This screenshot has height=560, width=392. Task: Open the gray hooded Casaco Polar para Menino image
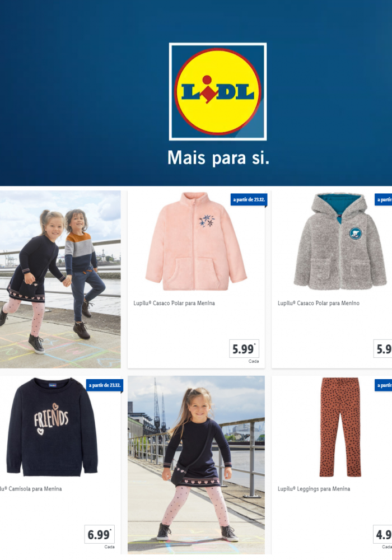340,242
